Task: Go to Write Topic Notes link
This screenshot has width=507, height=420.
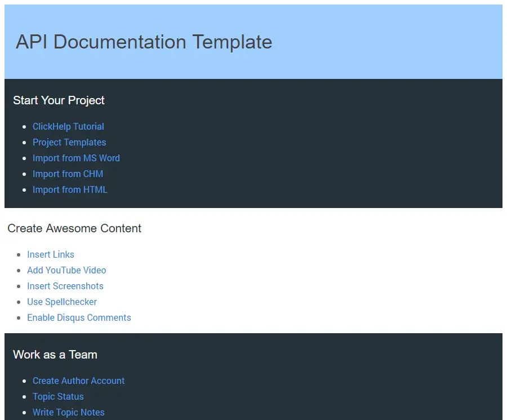Action: click(x=68, y=413)
